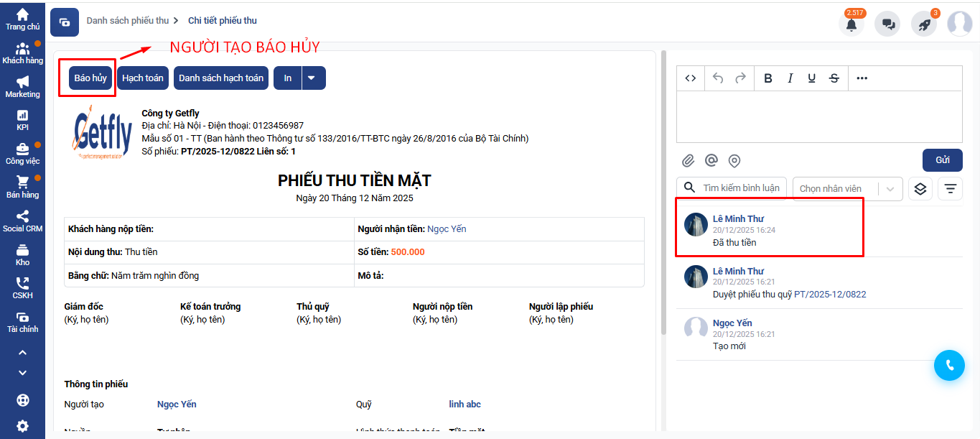Toggle bold text formatting
The height and width of the screenshot is (439, 980).
click(768, 78)
